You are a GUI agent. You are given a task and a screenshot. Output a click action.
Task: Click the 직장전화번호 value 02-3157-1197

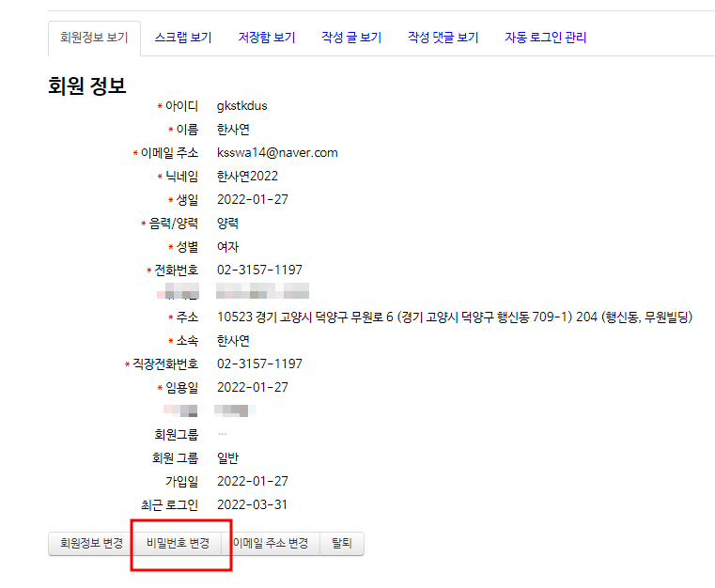259,364
